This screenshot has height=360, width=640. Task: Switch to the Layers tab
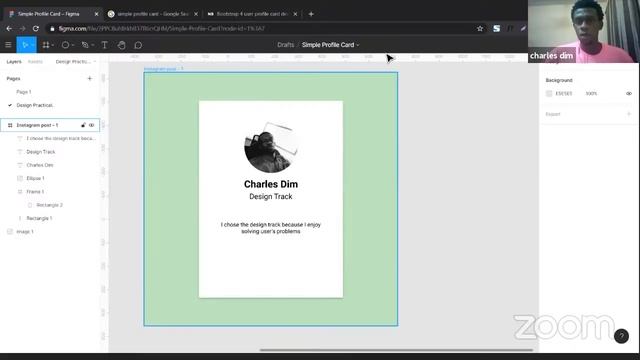pyautogui.click(x=14, y=62)
